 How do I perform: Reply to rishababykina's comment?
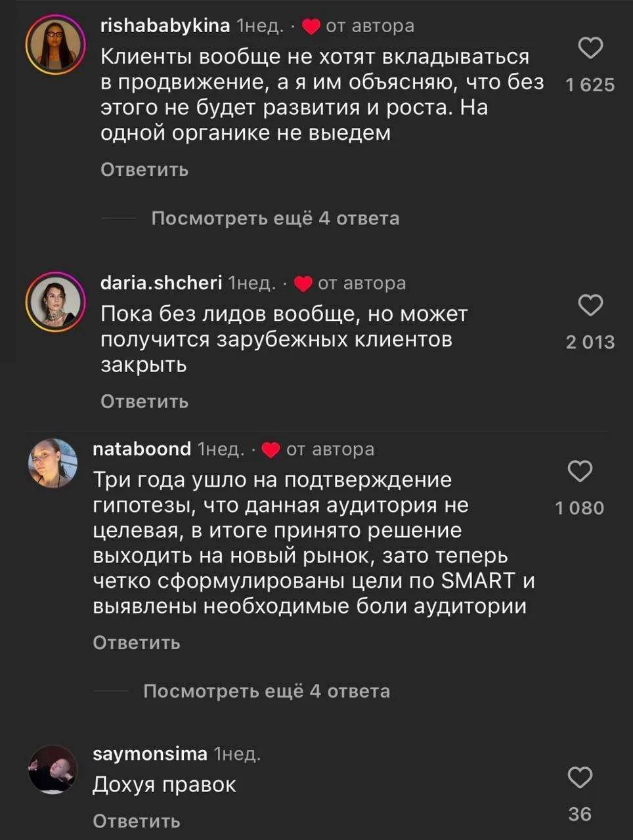tap(144, 170)
